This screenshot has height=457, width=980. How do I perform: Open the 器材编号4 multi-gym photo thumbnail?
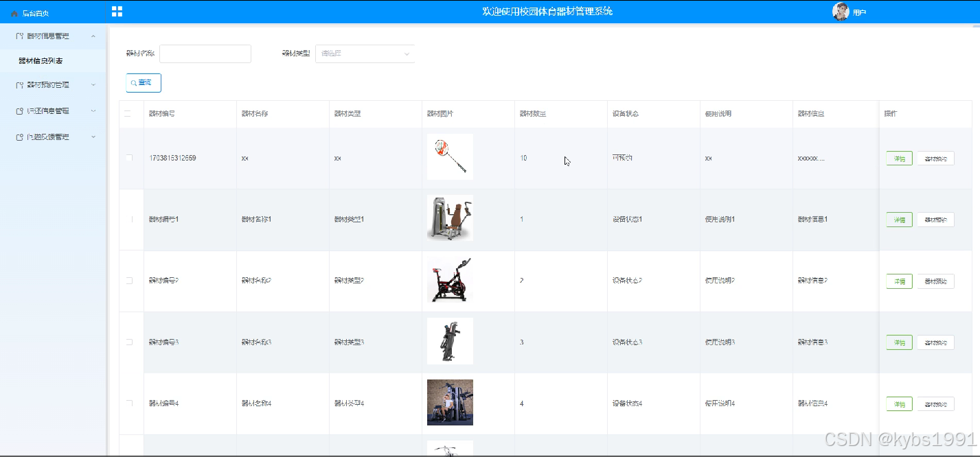(450, 403)
